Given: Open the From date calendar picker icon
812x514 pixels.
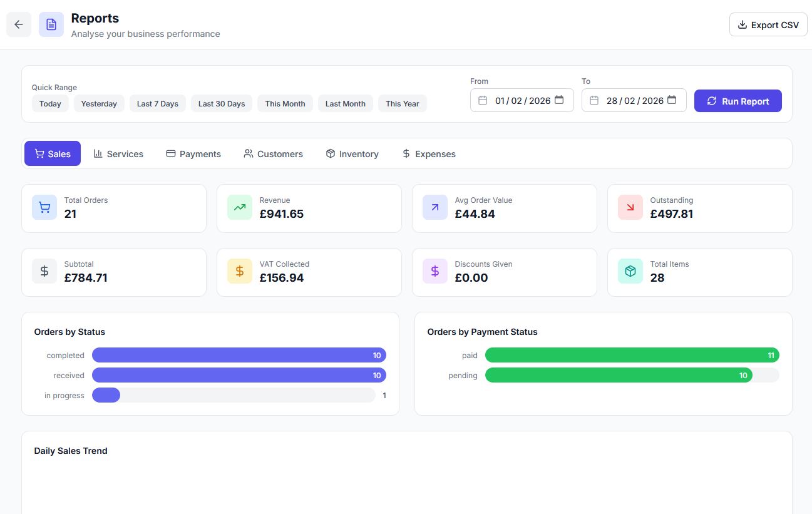Looking at the screenshot, I should point(559,100).
